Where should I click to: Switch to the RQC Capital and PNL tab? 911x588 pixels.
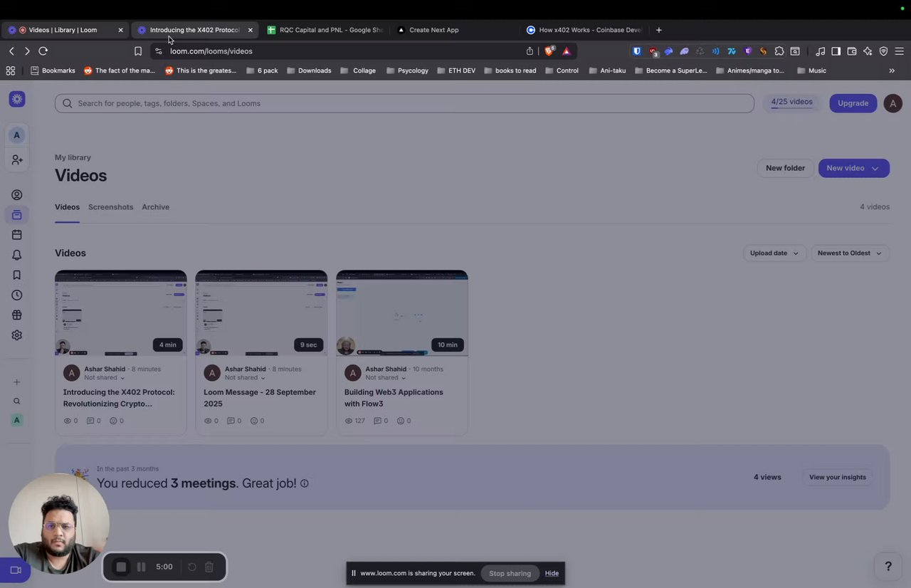[x=325, y=30]
